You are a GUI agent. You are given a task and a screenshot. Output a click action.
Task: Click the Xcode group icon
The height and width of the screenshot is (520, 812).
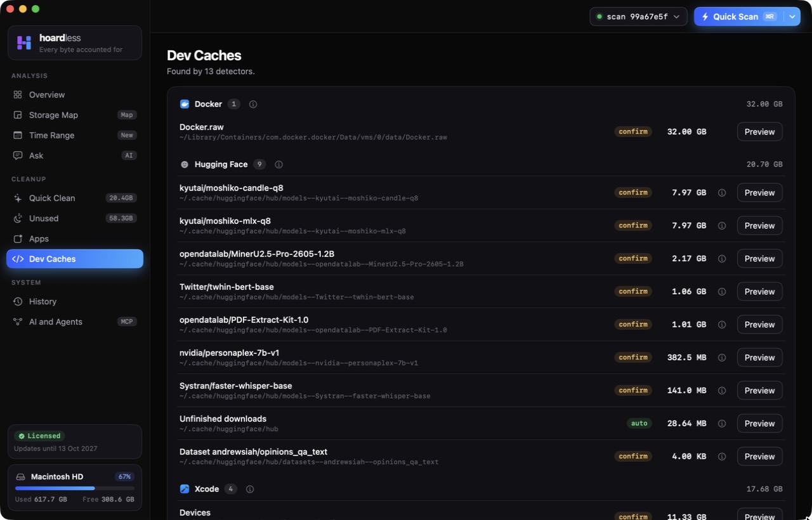click(185, 489)
